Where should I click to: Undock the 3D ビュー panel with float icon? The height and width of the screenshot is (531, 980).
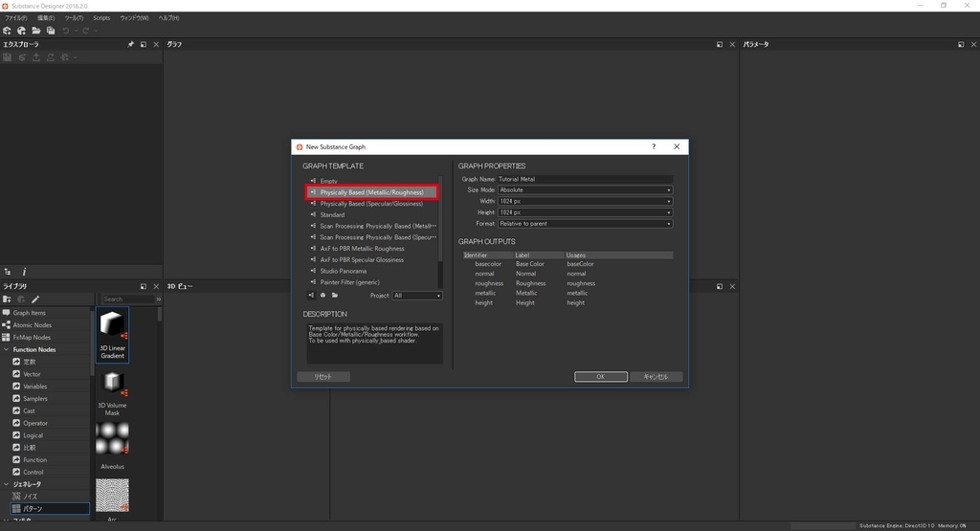tap(720, 286)
